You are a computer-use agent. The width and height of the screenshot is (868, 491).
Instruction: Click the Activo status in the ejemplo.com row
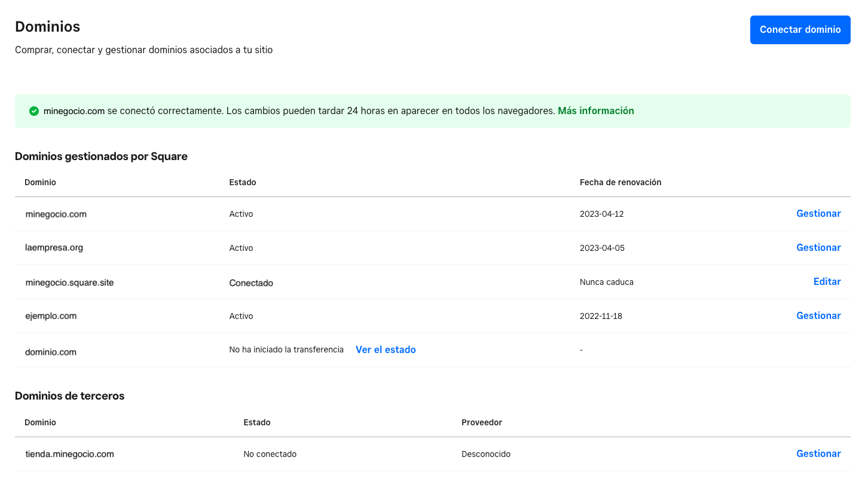click(241, 316)
